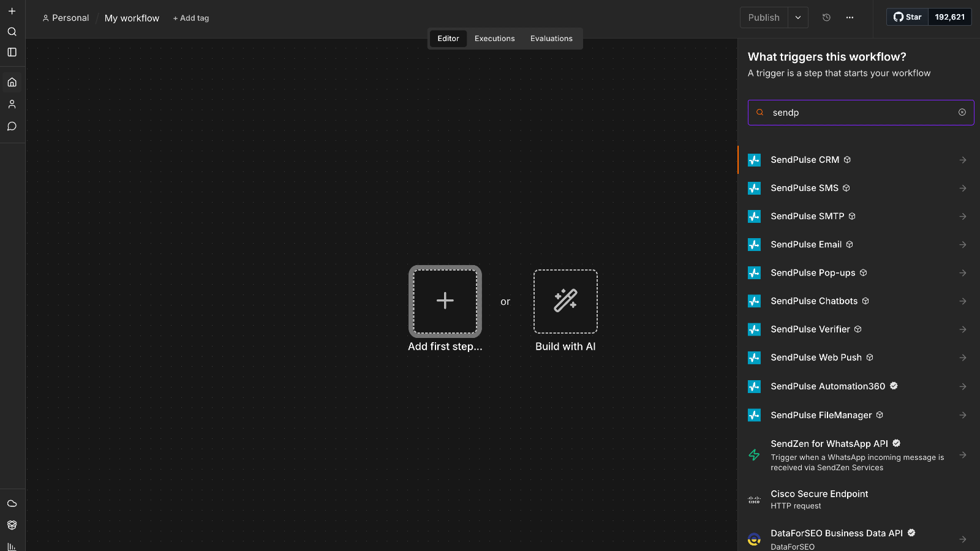
Task: Expand SendPulse CRM row arrow
Action: coord(963,160)
